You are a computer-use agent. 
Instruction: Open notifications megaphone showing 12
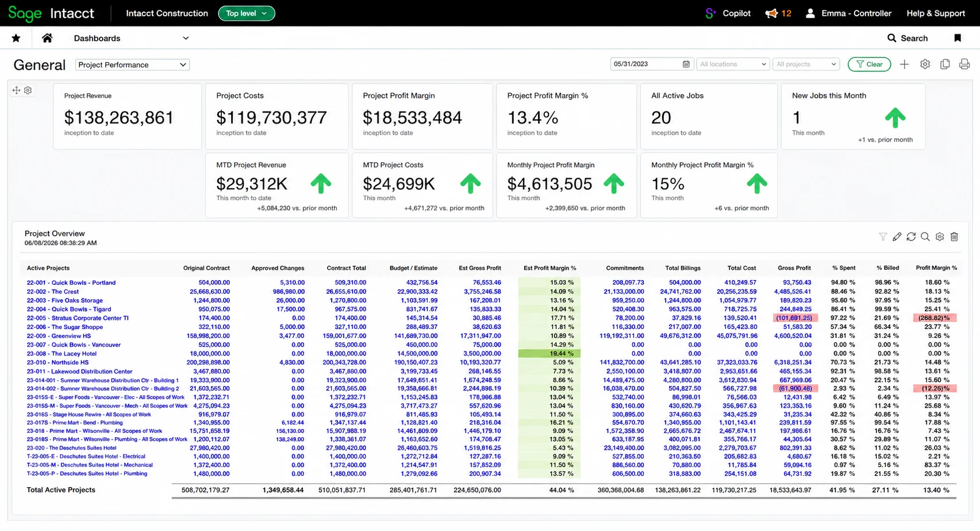tap(778, 13)
